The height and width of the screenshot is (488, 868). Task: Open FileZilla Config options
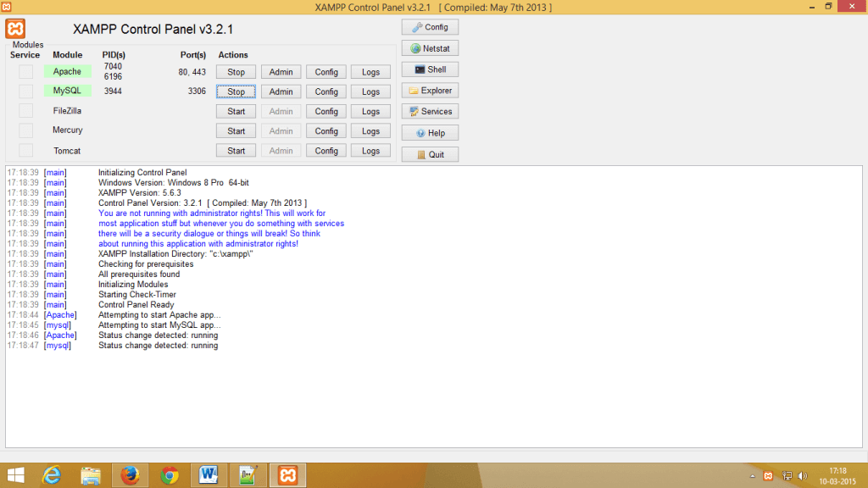[x=326, y=111]
